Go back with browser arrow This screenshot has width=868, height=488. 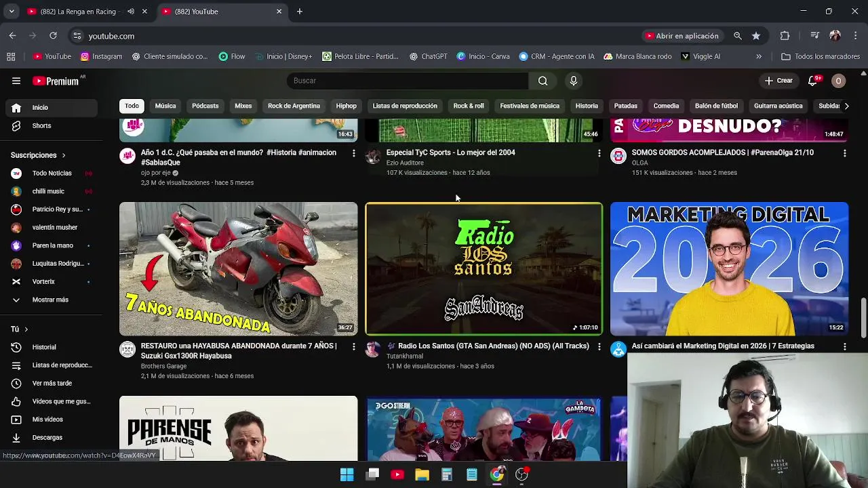(12, 36)
